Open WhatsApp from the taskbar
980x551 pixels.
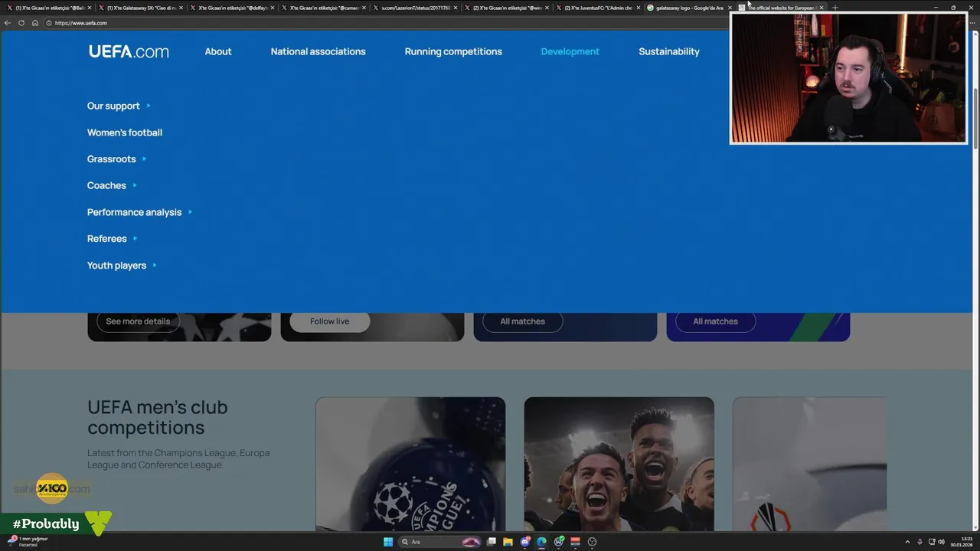[559, 542]
